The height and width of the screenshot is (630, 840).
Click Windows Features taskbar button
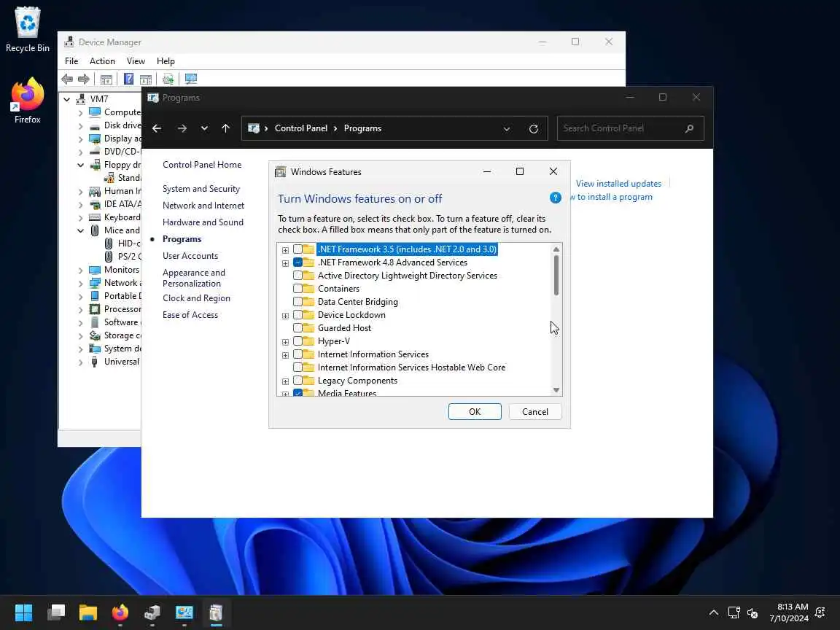point(217,612)
